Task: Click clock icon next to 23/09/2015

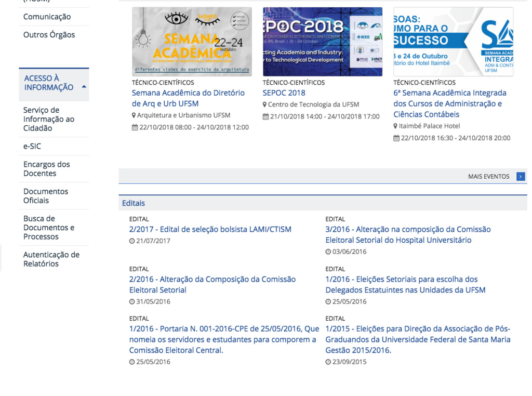Action: point(328,362)
